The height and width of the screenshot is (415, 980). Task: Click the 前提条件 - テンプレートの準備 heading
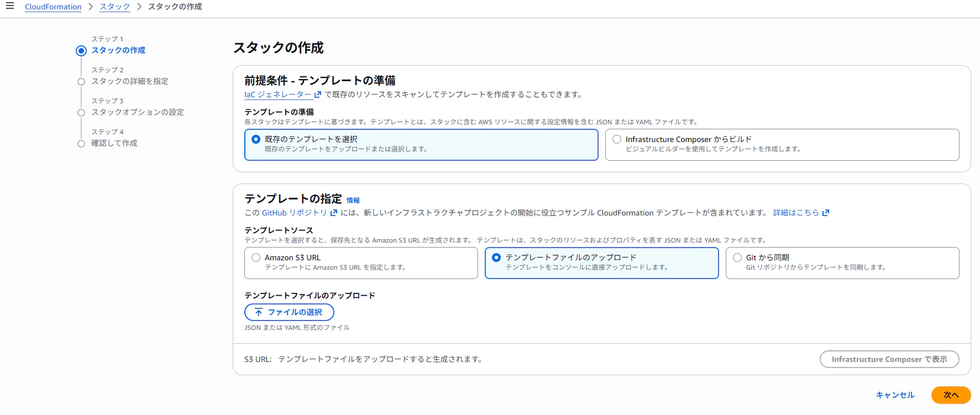[x=320, y=81]
